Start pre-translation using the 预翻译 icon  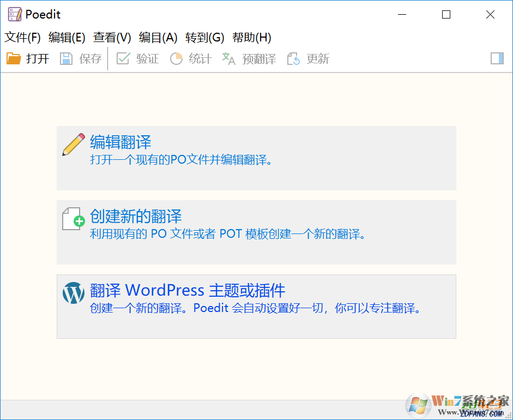pos(228,58)
